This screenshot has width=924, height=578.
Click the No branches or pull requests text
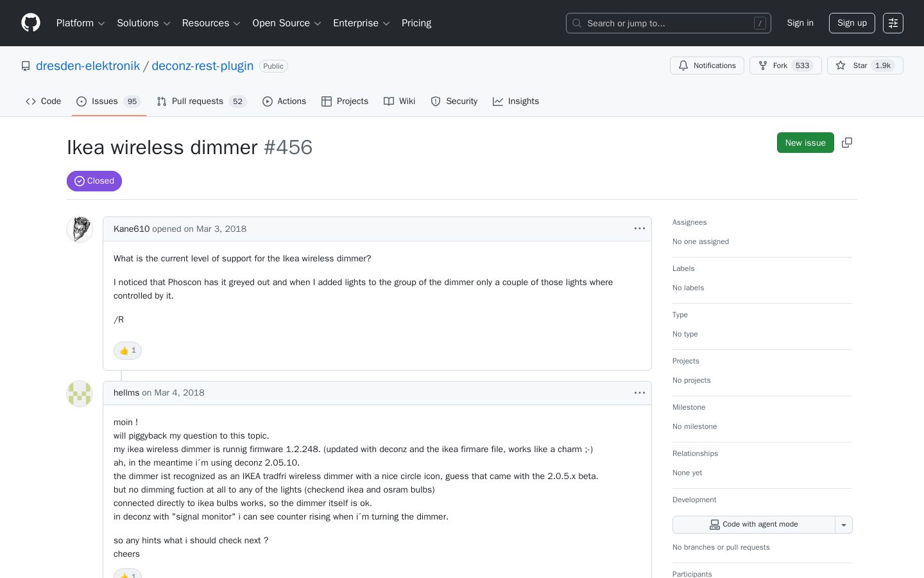(x=721, y=547)
